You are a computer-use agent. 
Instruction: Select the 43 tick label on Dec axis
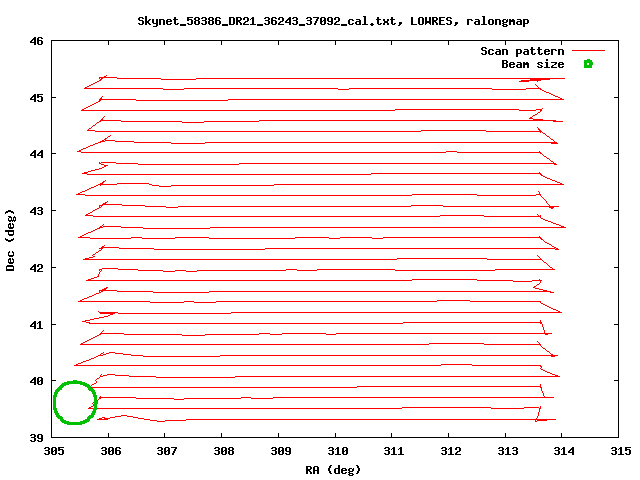36,211
